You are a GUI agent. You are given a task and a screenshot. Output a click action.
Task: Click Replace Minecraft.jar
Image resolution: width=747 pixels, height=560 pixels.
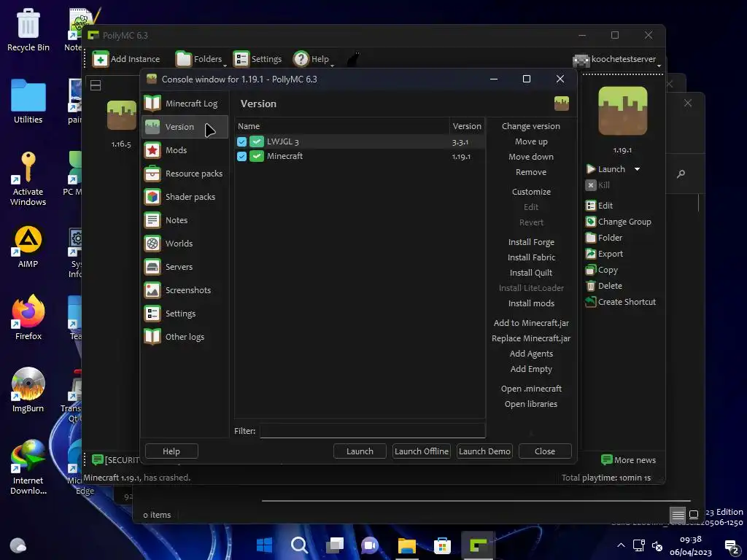pos(531,338)
